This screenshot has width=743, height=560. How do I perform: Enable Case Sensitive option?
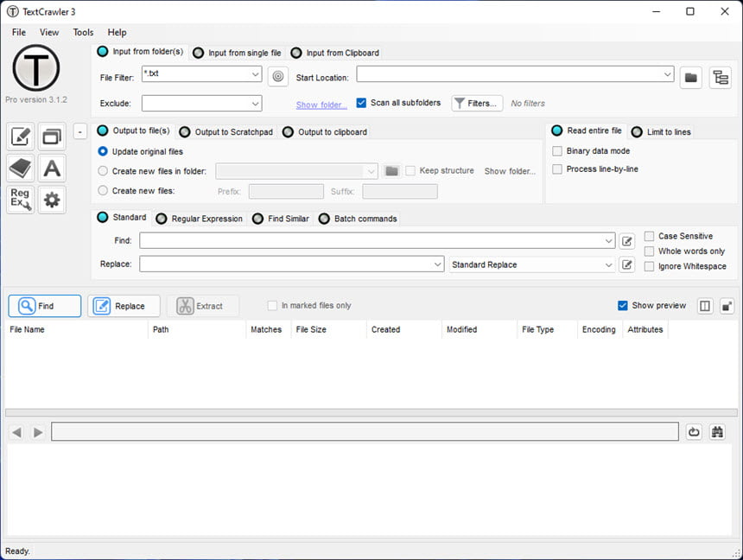(x=649, y=236)
